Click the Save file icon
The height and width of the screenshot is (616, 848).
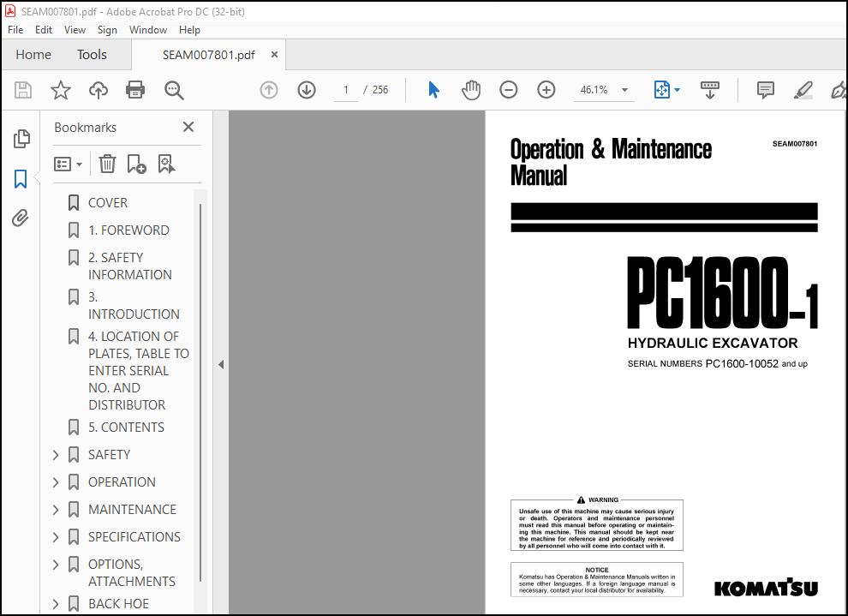[23, 90]
